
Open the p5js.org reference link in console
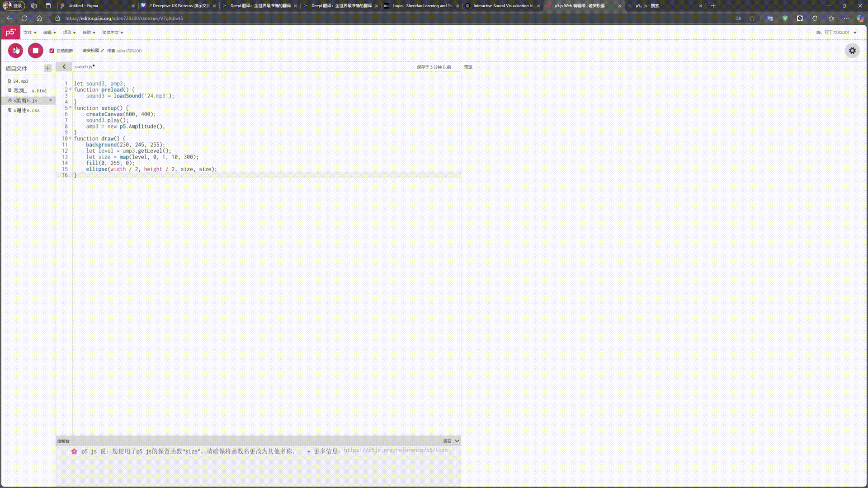pyautogui.click(x=396, y=450)
